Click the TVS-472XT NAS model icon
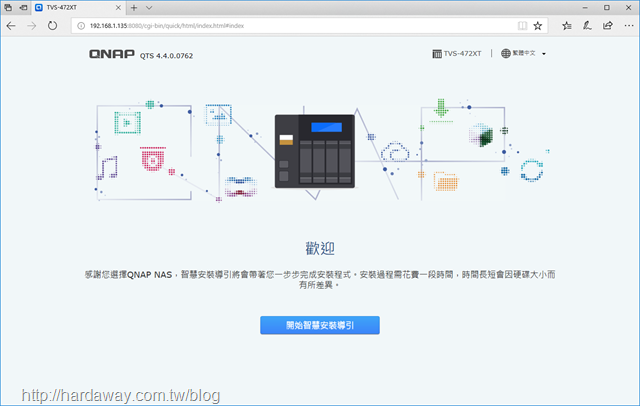Viewport: 640px width, 406px height. (x=437, y=53)
